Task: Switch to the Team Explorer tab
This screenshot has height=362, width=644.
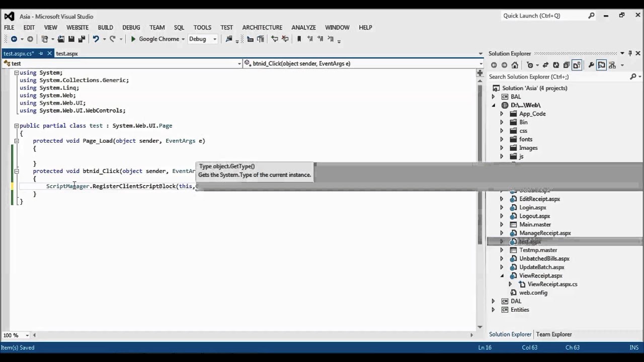Action: [x=554, y=334]
